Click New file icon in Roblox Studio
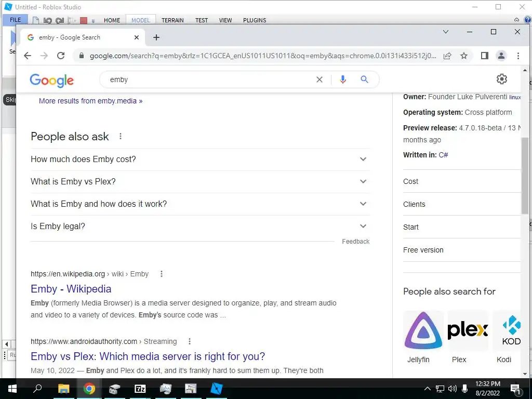The width and height of the screenshot is (532, 399). tap(36, 20)
